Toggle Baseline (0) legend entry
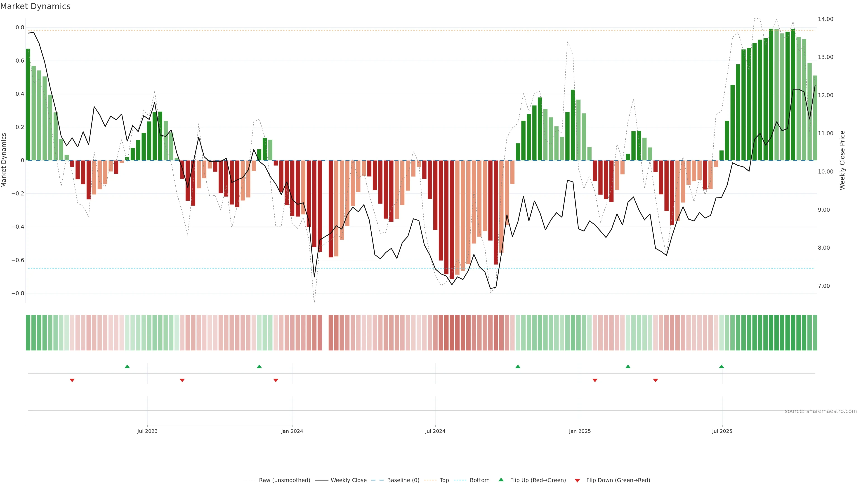The width and height of the screenshot is (868, 488). click(x=403, y=480)
